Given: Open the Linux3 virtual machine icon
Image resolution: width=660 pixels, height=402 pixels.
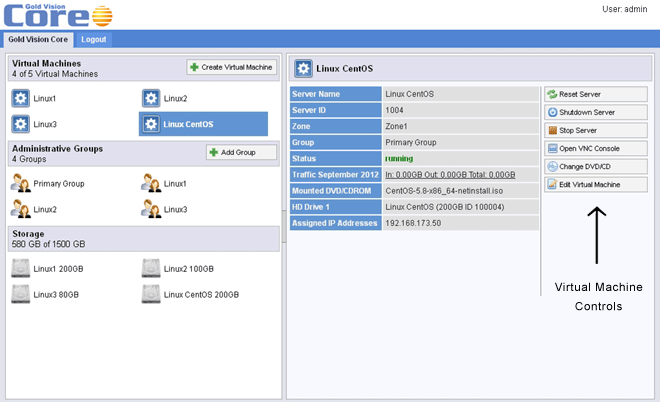Looking at the screenshot, I should click(x=21, y=124).
